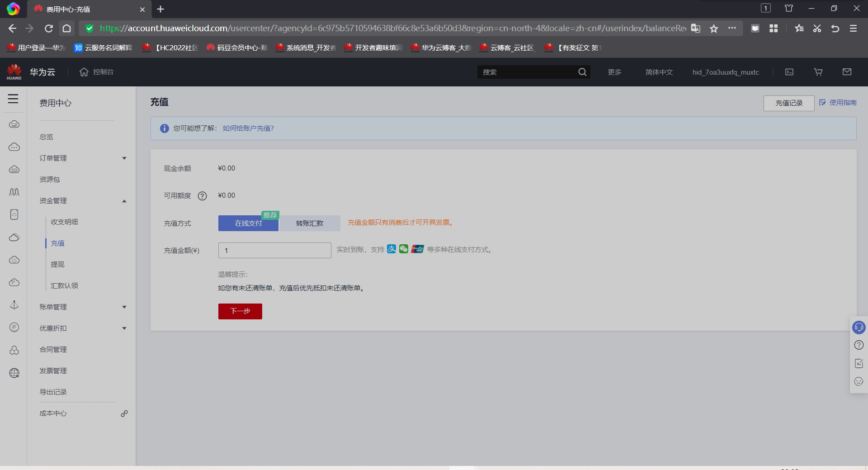868x470 pixels.
Task: Click the browser translate icon
Action: (696, 28)
